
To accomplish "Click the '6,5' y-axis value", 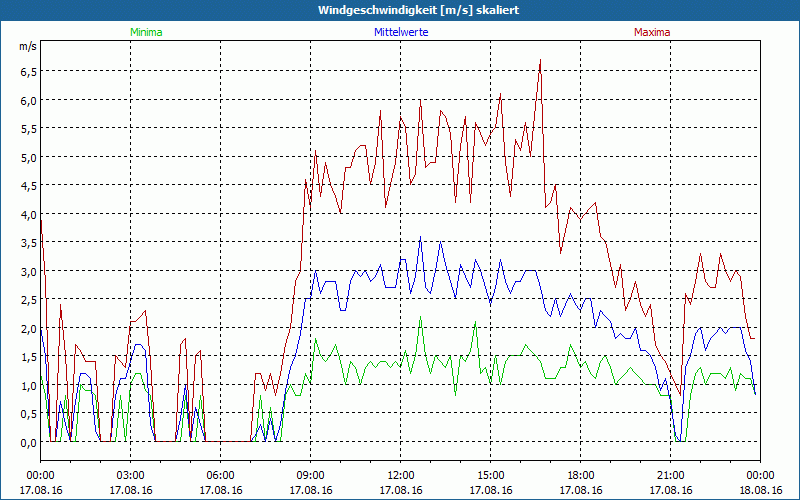I will [29, 72].
